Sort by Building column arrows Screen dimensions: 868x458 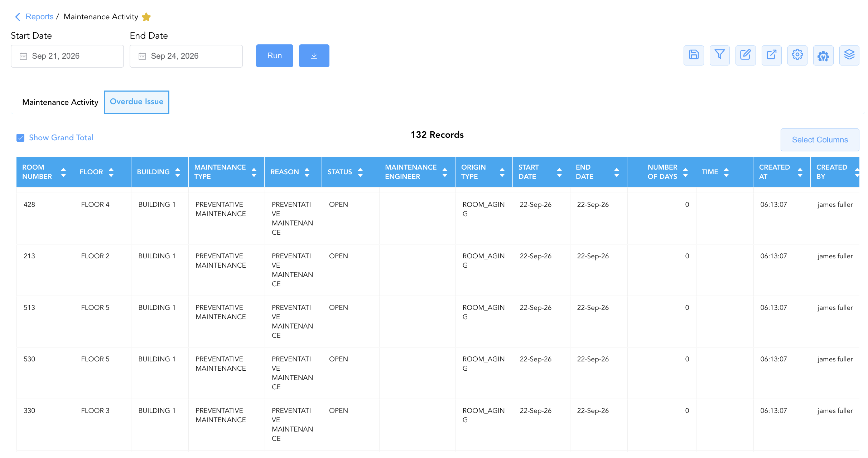(178, 172)
